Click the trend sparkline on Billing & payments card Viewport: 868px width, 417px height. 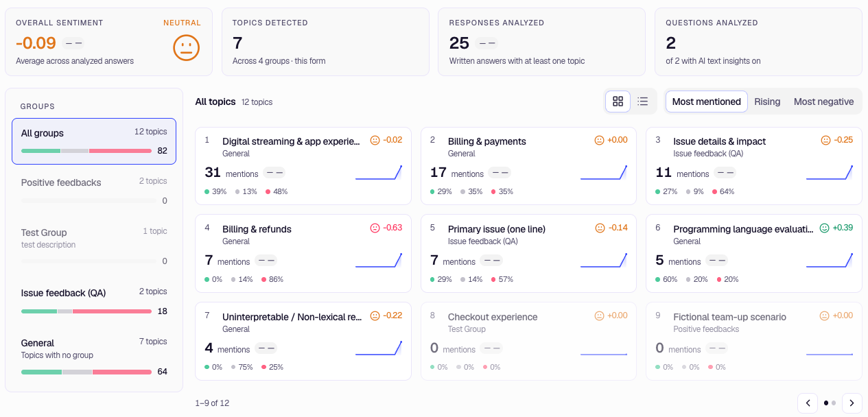[x=604, y=173]
